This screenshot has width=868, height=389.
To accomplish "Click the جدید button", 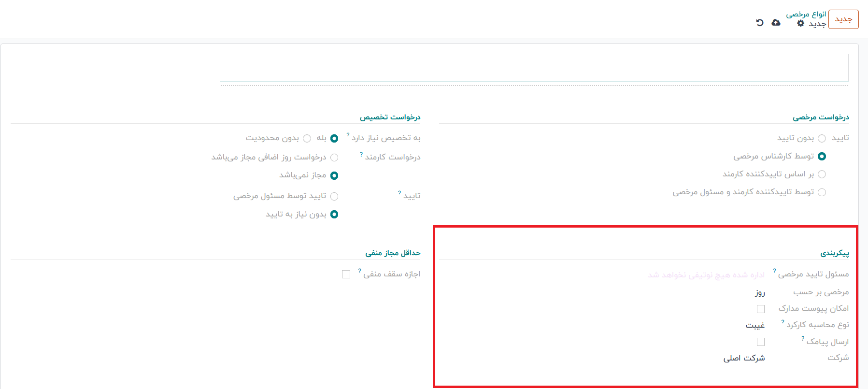I will click(x=843, y=19).
